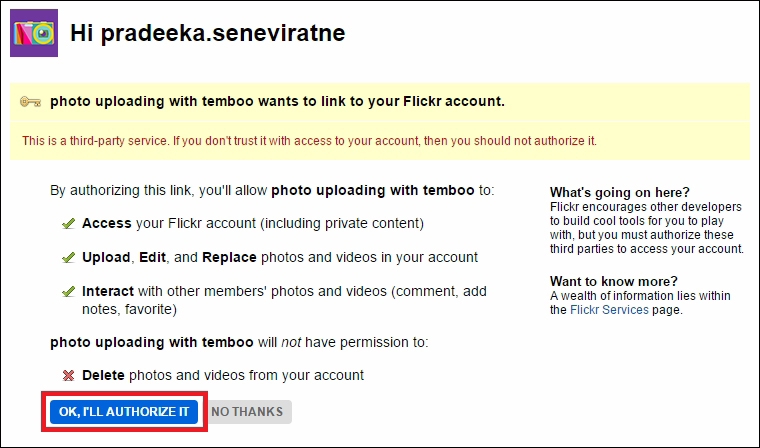This screenshot has width=760, height=448.
Task: Click the green checkmark beside Upload
Action: click(68, 257)
